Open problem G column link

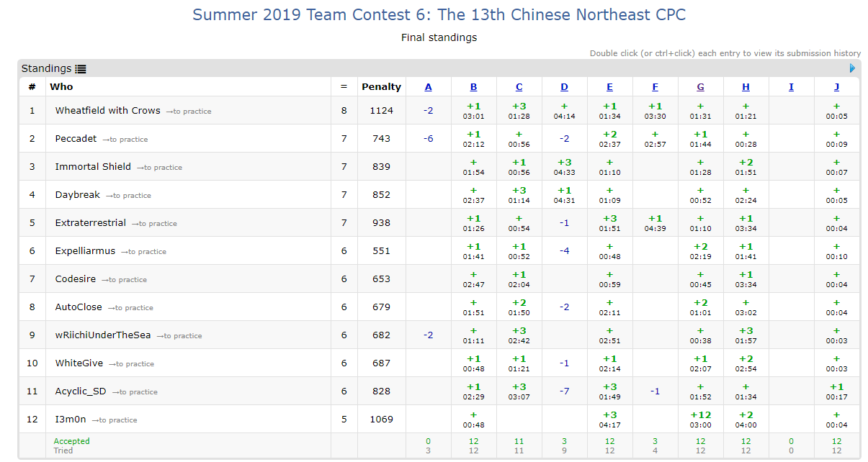(x=700, y=87)
